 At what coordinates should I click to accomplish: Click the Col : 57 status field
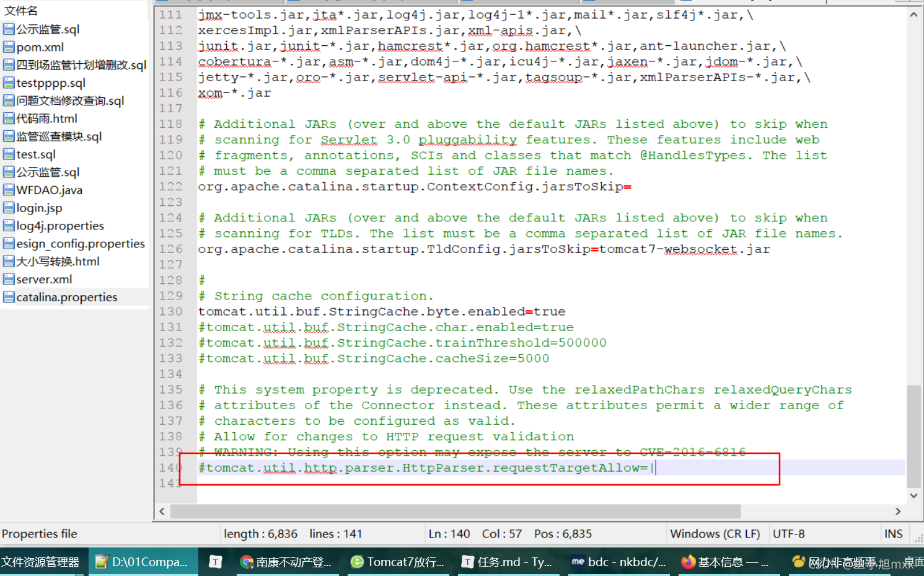(x=502, y=534)
